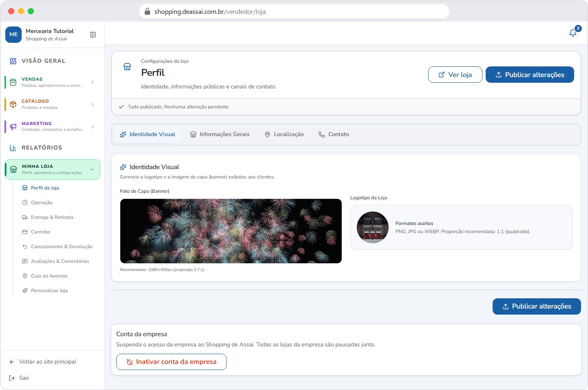This screenshot has height=390, width=588.
Task: Expand the Marketing section chevron
Action: 93,127
